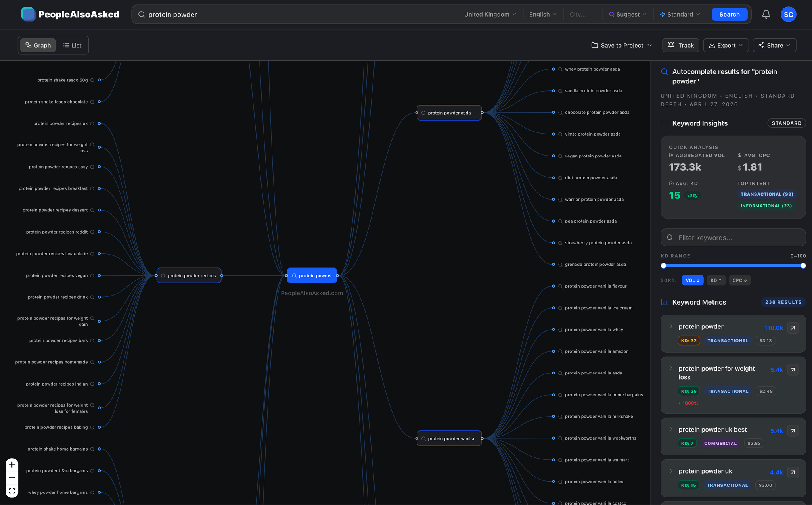The width and height of the screenshot is (812, 505).
Task: Select the protein powder vanilla node
Action: (x=449, y=438)
